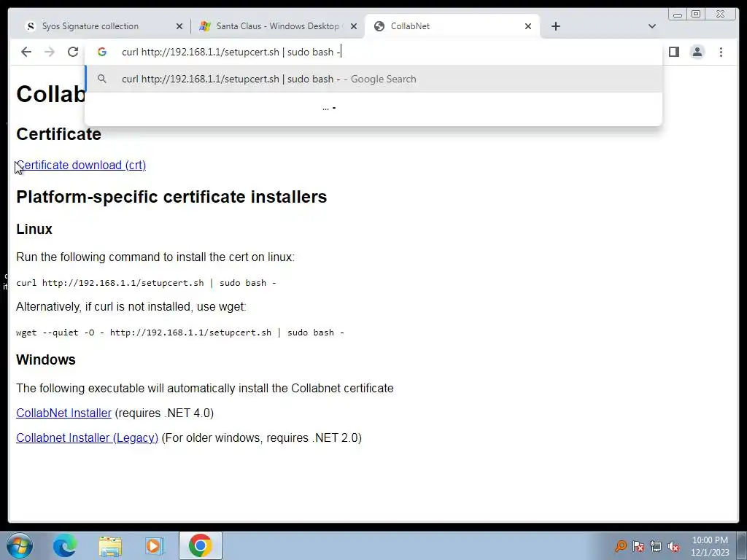747x560 pixels.
Task: Click the forward navigation arrow
Action: click(x=50, y=52)
